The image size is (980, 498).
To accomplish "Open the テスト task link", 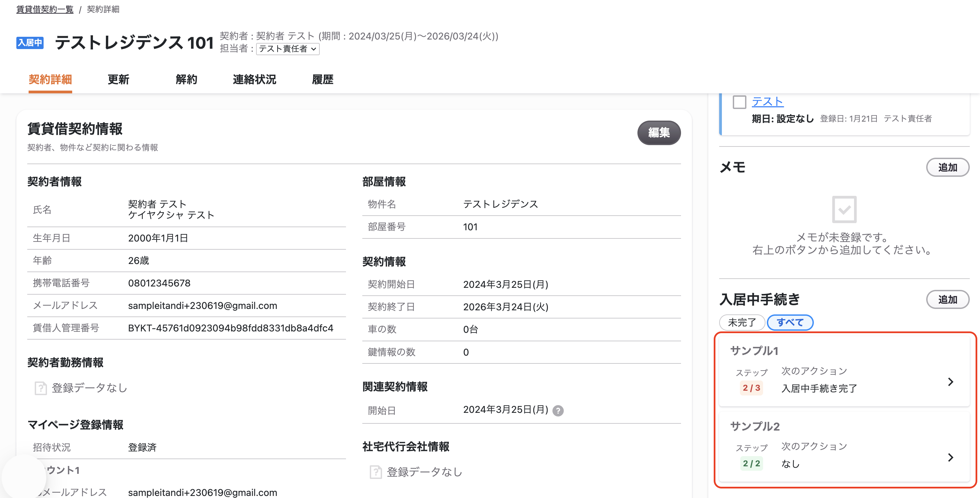I will click(767, 102).
